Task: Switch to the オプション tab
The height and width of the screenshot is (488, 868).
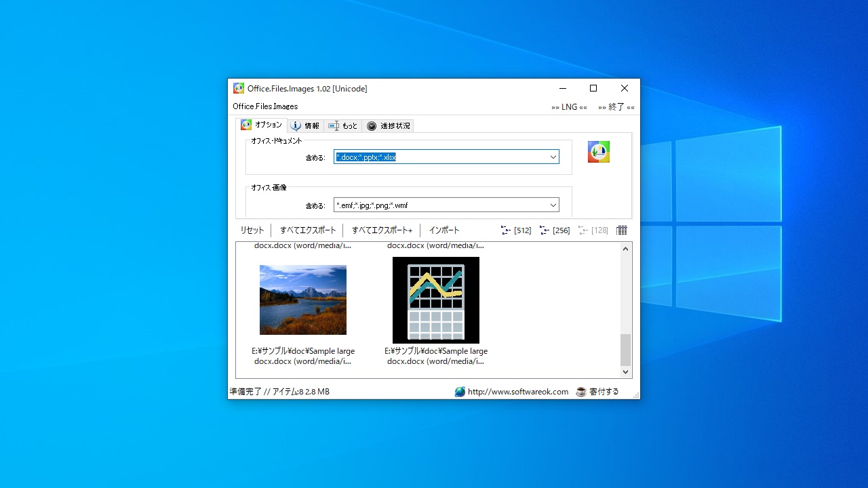Action: [x=261, y=125]
